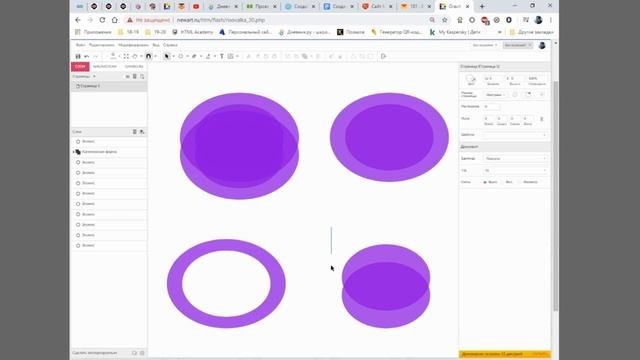Toggle the orientation option beside the page size
Image resolution: width=640 pixels, height=360 pixels.
515,95
